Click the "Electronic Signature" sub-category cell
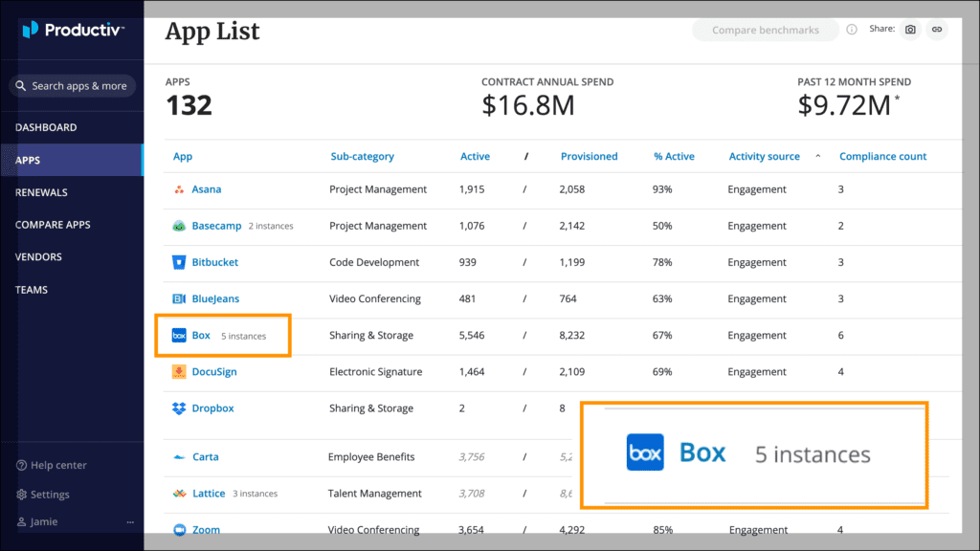This screenshot has height=551, width=980. coord(375,372)
